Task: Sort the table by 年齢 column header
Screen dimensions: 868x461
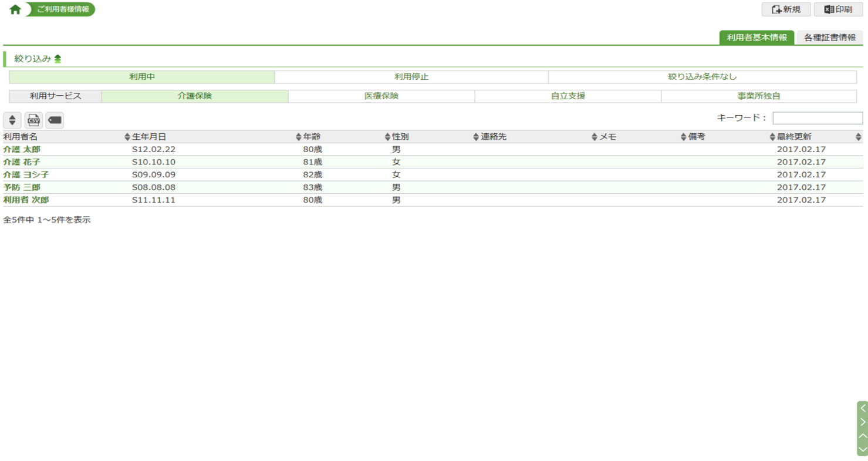Action: point(312,137)
